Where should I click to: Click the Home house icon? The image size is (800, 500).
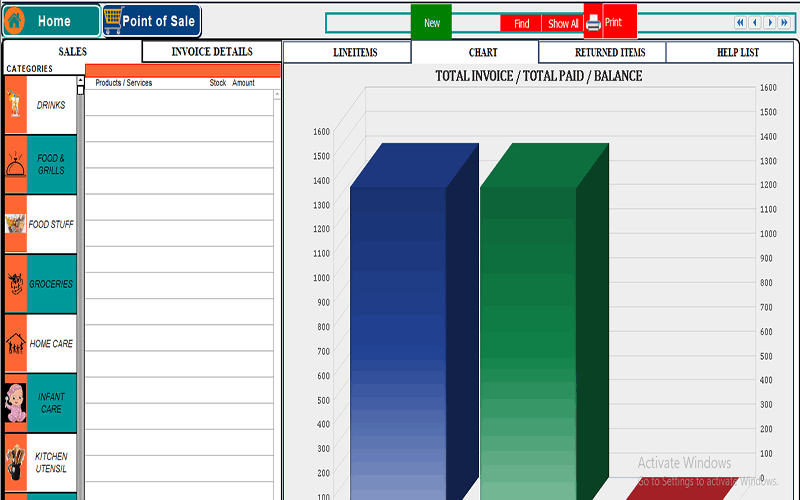tap(16, 21)
